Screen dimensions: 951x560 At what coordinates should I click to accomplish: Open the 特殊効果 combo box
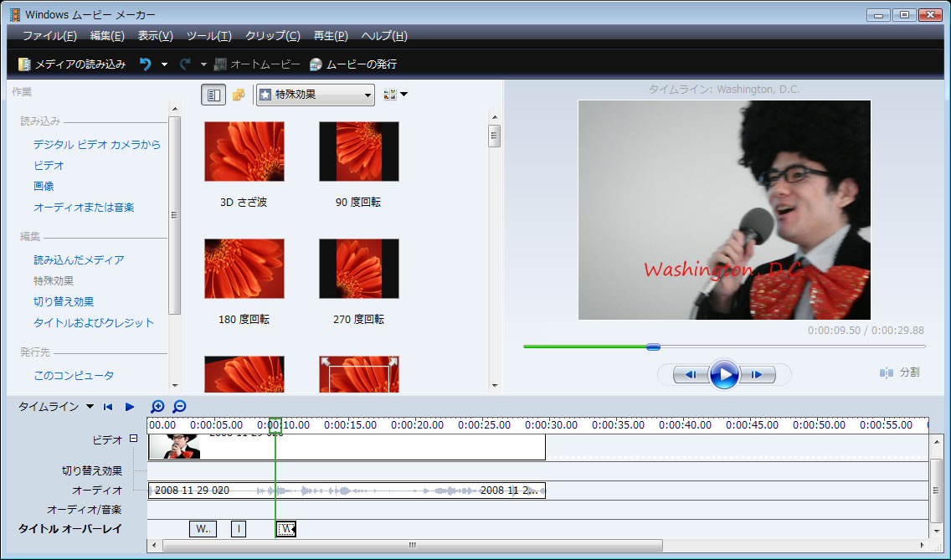[x=315, y=95]
